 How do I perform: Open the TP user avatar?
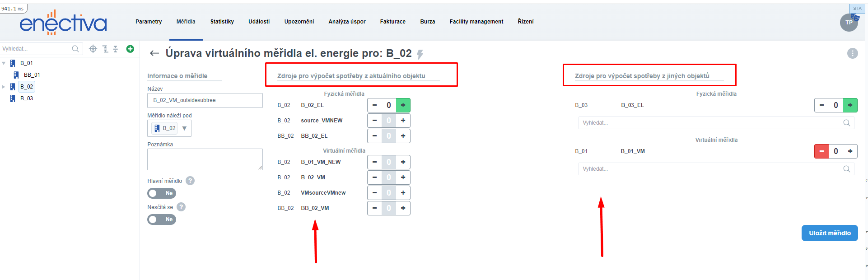point(849,22)
